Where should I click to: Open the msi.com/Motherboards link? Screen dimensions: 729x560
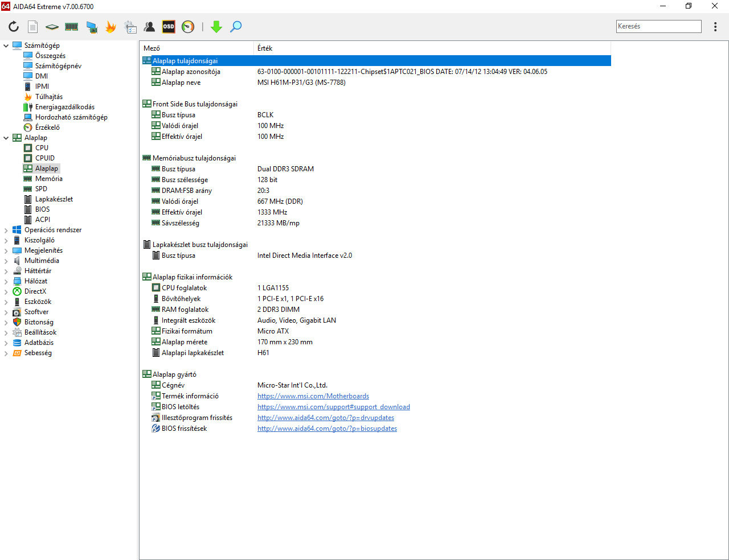coord(313,396)
